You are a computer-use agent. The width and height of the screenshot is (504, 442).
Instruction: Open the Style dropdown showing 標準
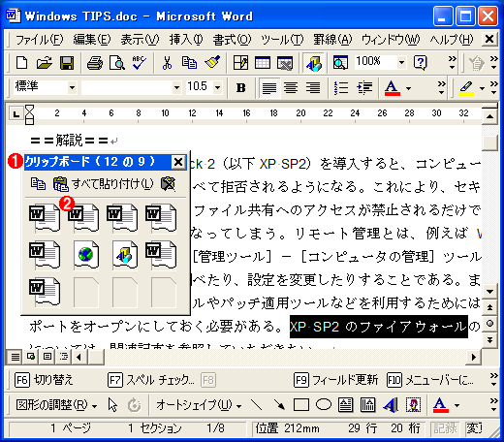pyautogui.click(x=72, y=87)
